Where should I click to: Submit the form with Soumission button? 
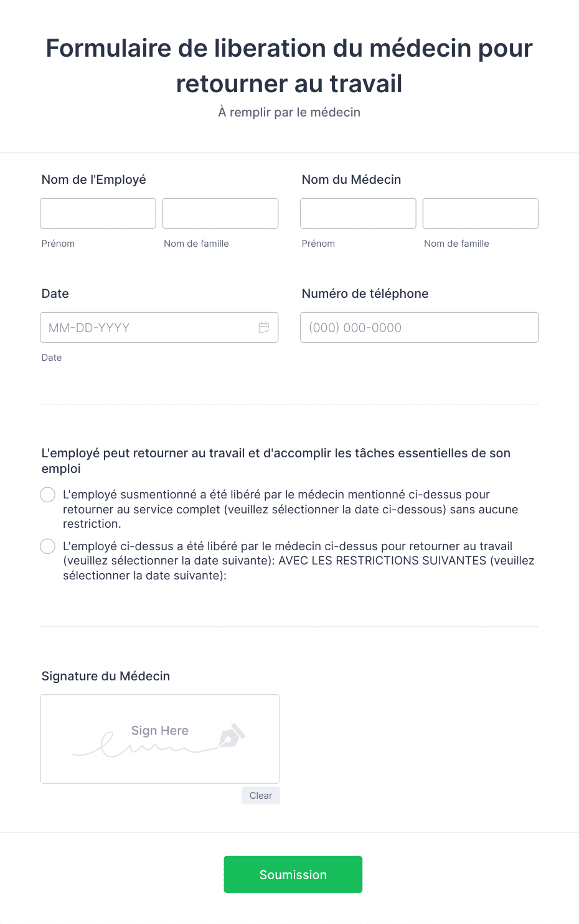(x=293, y=875)
